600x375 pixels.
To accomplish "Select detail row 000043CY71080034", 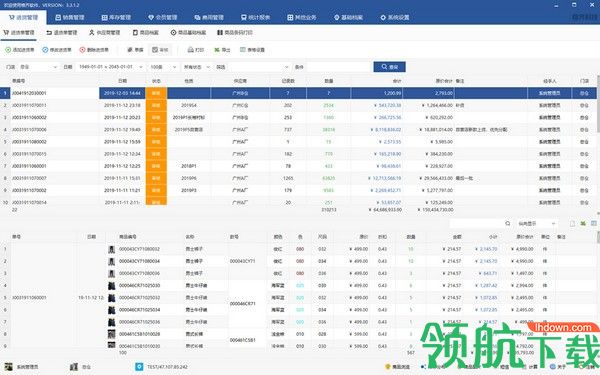I will coord(298,261).
